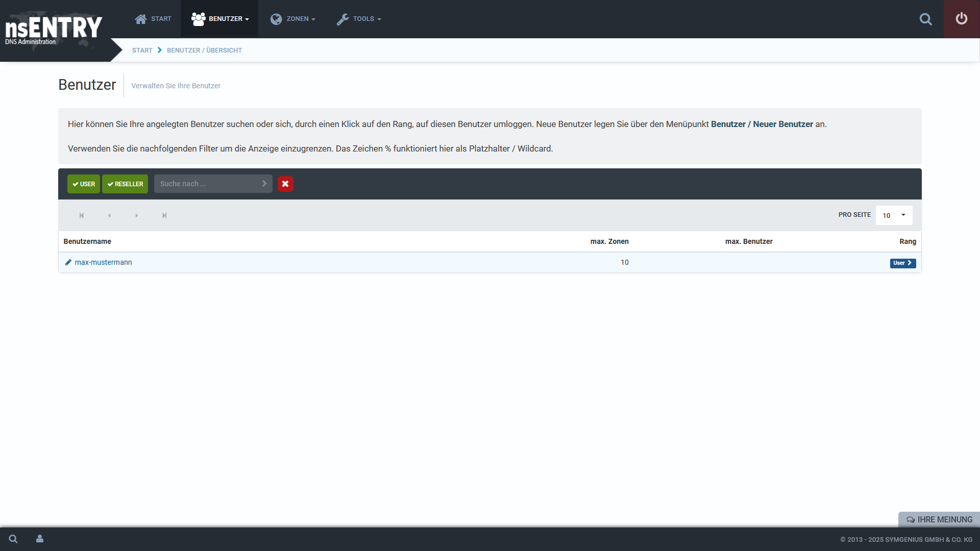Screen dimensions: 980x551
Task: Go to Start in navigation bar
Action: click(x=153, y=19)
